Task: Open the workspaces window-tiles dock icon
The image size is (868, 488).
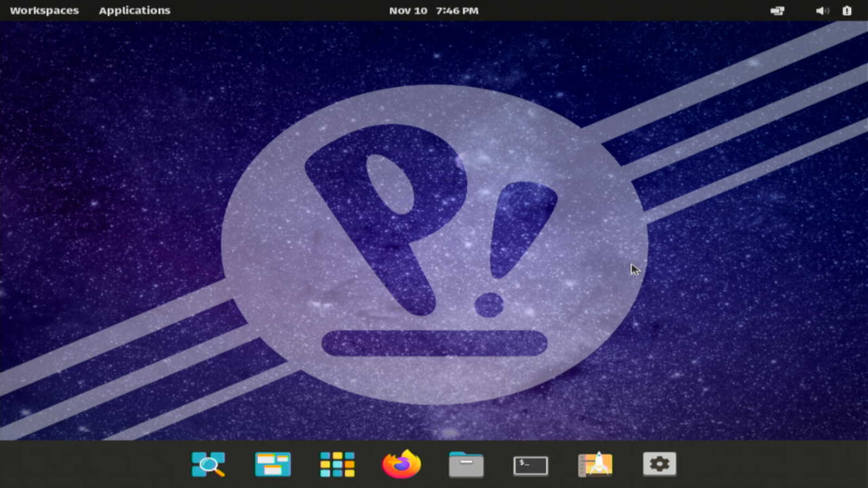Action: [x=273, y=464]
